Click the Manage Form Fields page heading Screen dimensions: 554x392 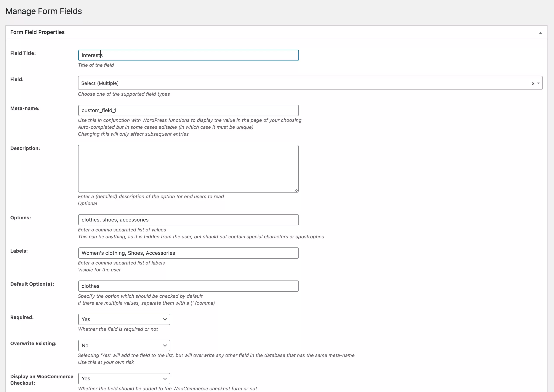pos(44,11)
